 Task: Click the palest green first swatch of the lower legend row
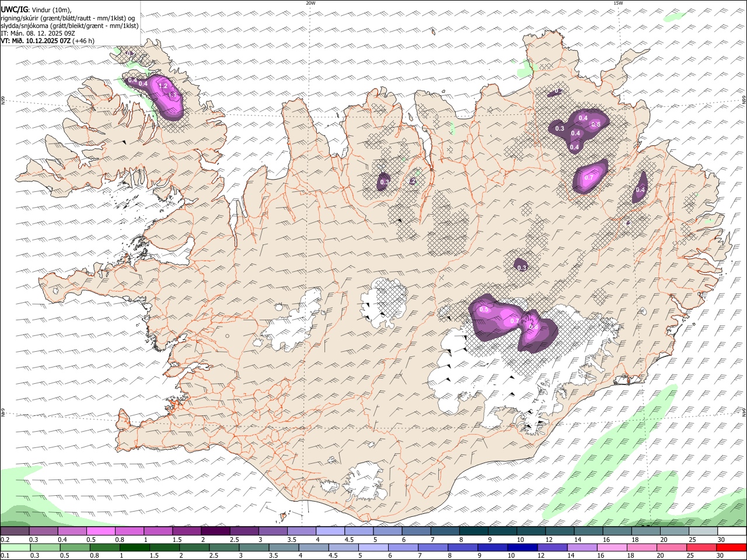[15, 547]
